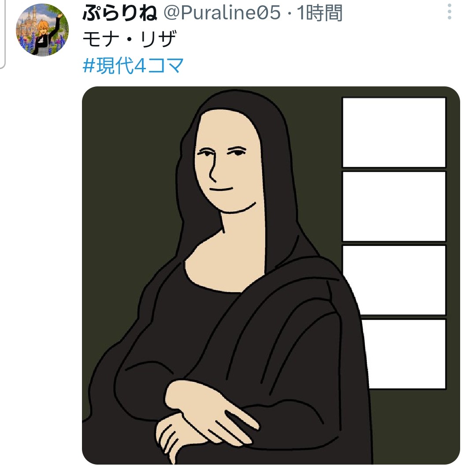Click the third blank comic panel

(x=394, y=280)
